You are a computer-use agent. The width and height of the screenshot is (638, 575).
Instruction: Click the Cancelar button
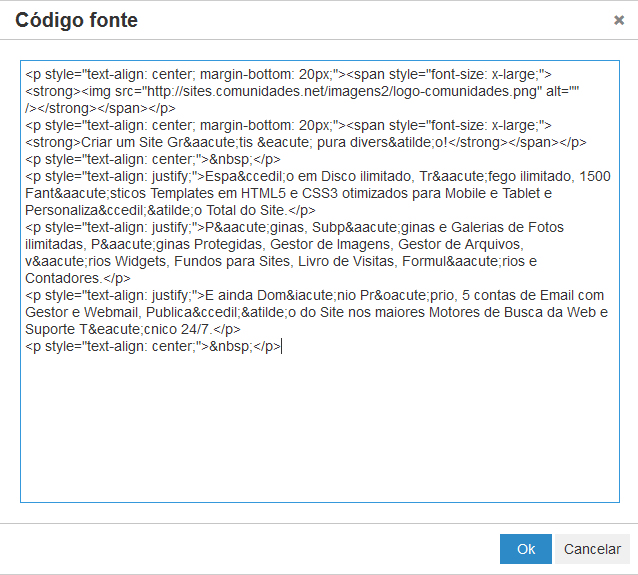[592, 549]
